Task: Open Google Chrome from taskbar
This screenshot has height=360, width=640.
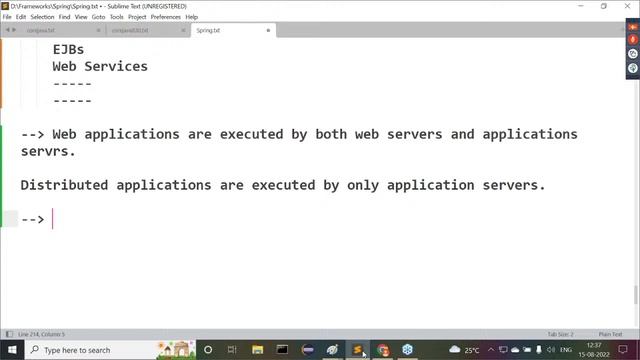Action: coord(383,350)
